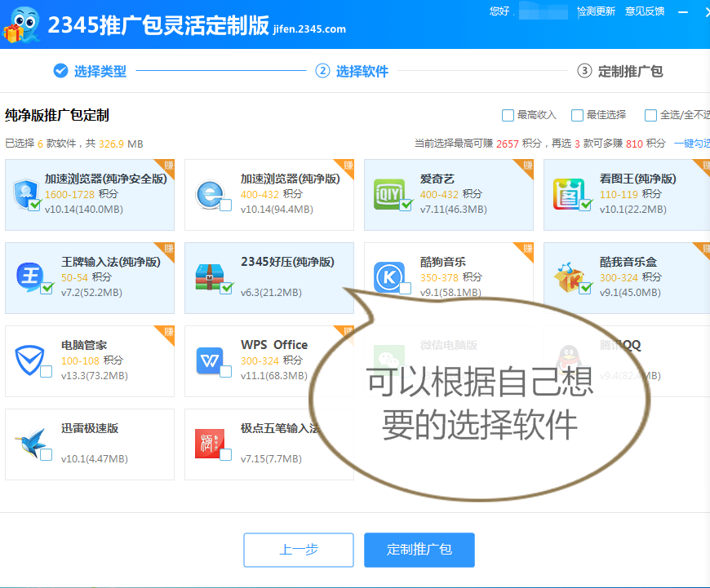Click the 2345好压(纯净版) title text
The image size is (710, 588).
pyautogui.click(x=287, y=262)
